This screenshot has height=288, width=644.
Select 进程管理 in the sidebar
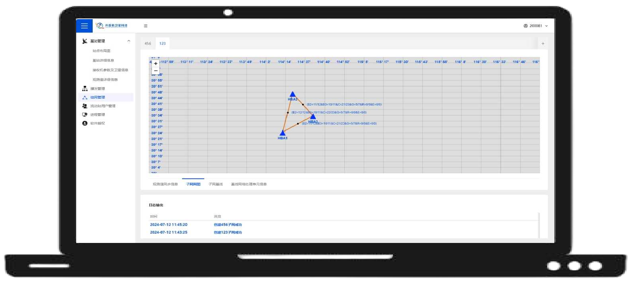tap(98, 115)
